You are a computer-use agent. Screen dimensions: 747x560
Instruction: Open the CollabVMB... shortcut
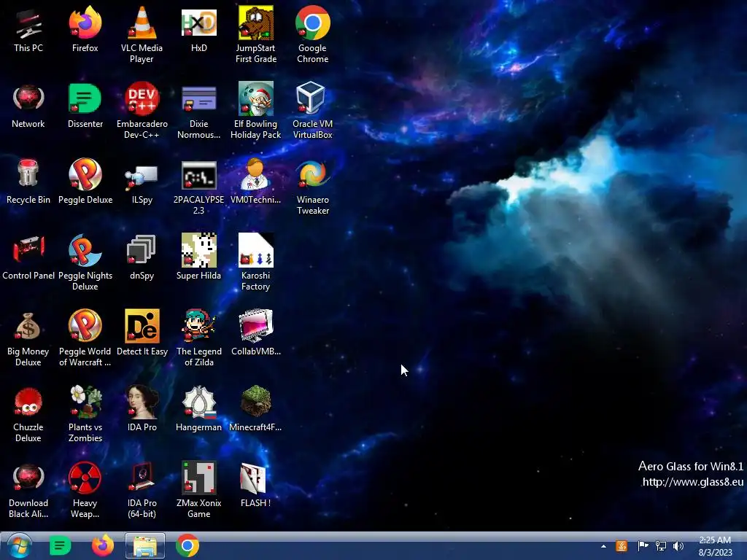click(256, 332)
